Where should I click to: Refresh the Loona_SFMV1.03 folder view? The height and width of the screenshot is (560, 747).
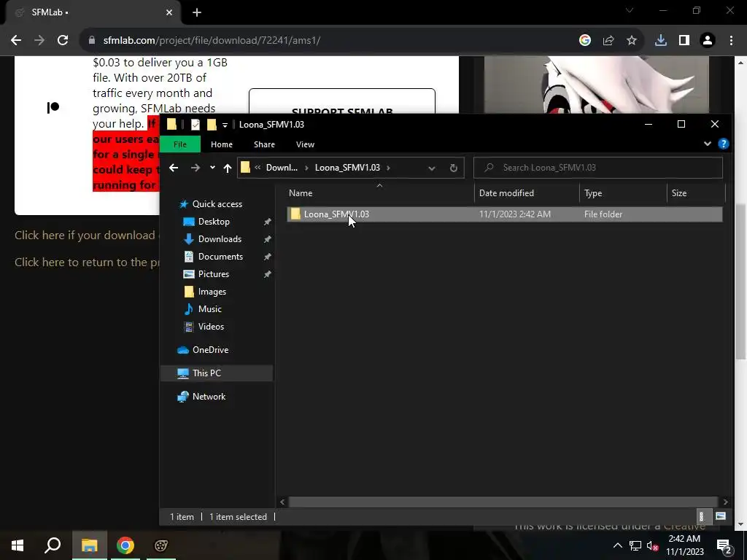pyautogui.click(x=454, y=168)
